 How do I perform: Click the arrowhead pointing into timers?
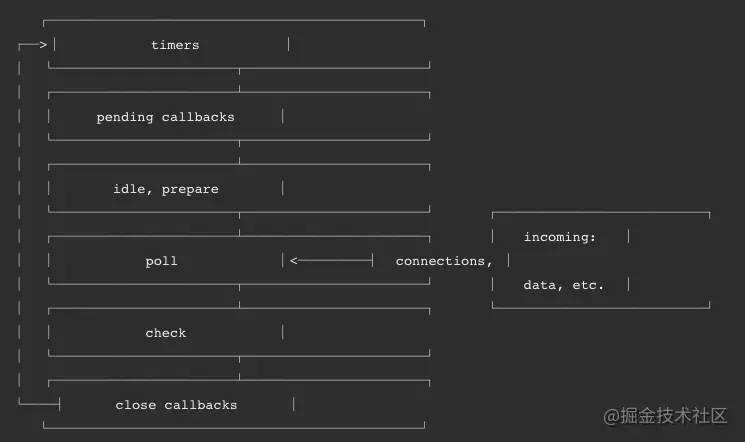[x=43, y=45]
